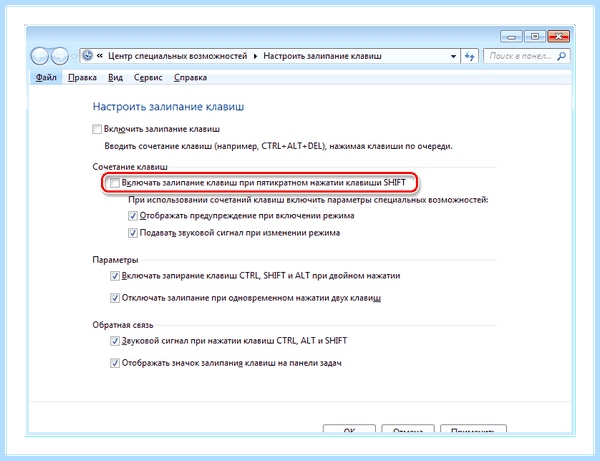600x461 pixels.
Task: Click the Применить button
Action: pyautogui.click(x=473, y=429)
